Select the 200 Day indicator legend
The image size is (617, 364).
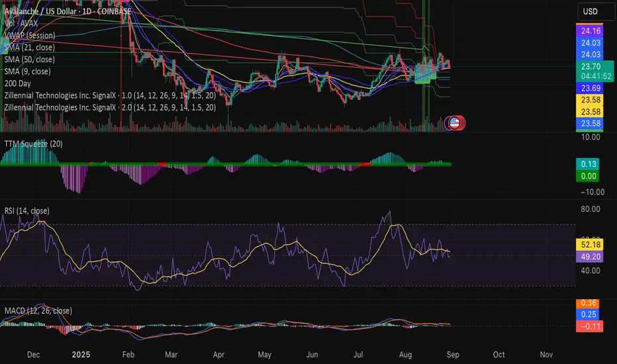pos(18,83)
